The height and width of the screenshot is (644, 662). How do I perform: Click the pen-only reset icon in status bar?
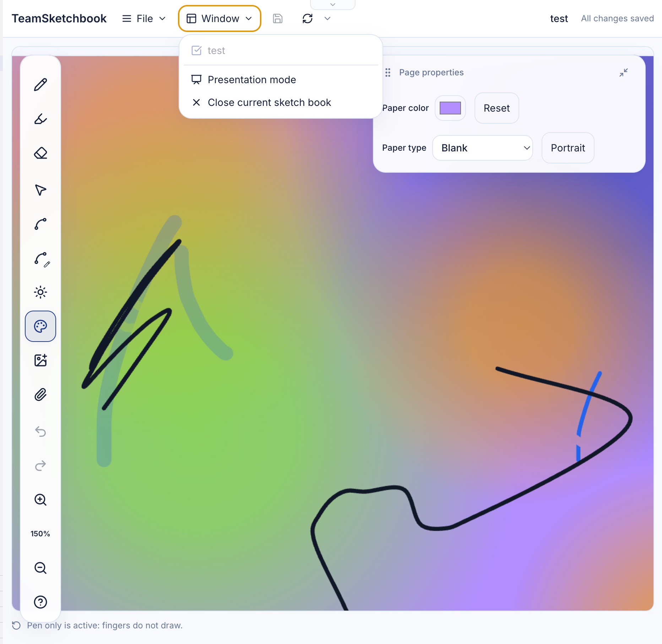point(16,626)
